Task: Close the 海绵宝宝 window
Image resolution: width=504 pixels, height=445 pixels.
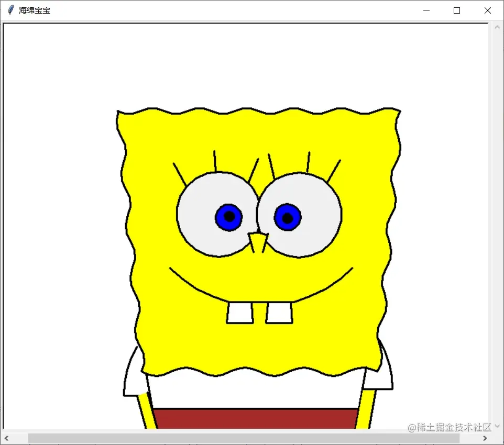Action: (x=487, y=10)
